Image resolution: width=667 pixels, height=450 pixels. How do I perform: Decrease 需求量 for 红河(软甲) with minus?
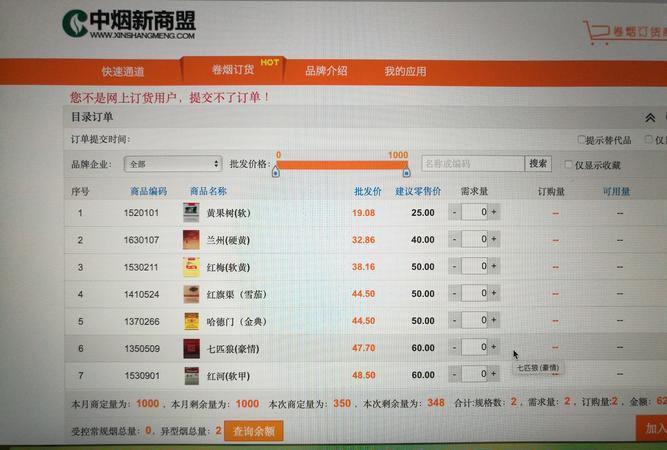click(x=454, y=374)
